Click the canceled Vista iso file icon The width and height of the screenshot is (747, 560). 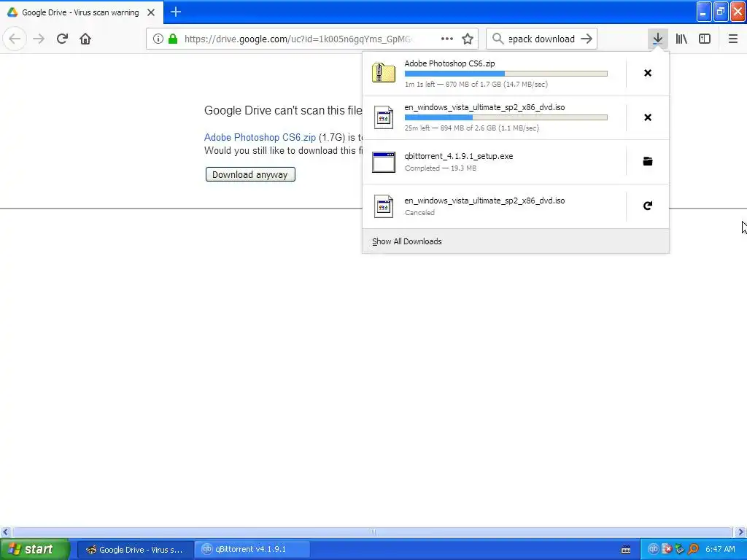[384, 206]
